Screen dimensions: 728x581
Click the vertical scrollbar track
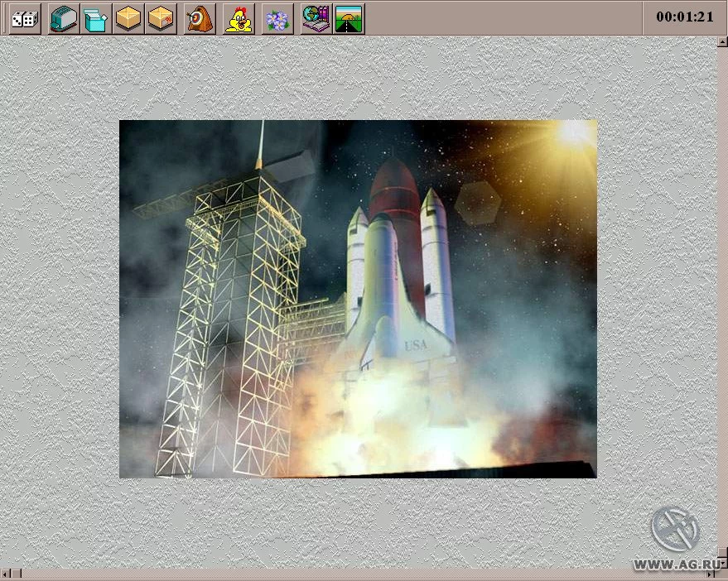point(722,297)
